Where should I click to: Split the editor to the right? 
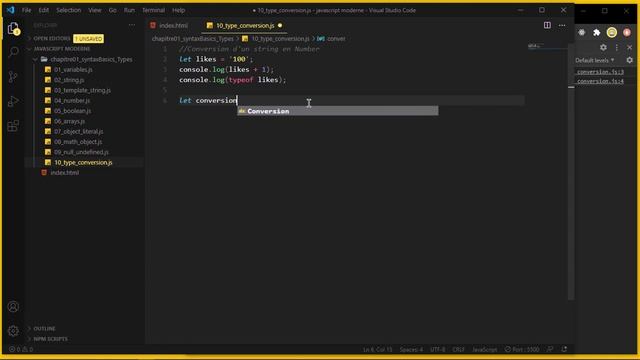tap(547, 25)
